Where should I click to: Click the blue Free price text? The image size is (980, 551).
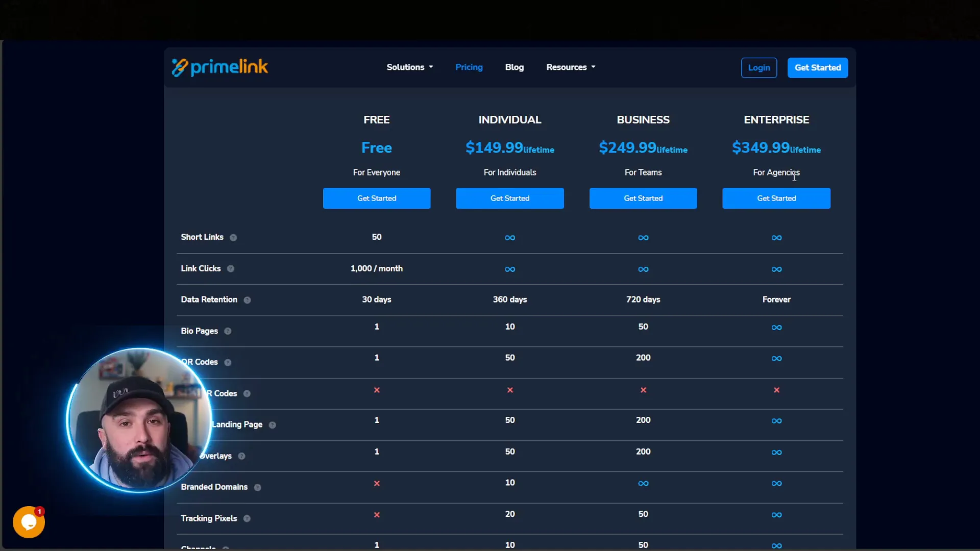pos(377,148)
